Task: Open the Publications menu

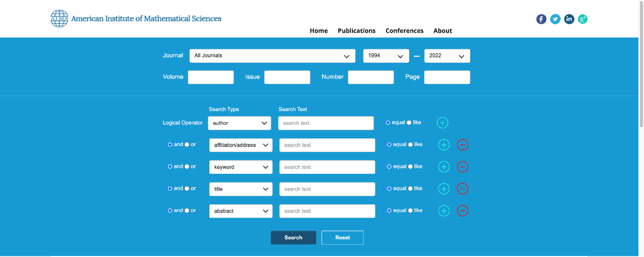Action: coord(357,31)
